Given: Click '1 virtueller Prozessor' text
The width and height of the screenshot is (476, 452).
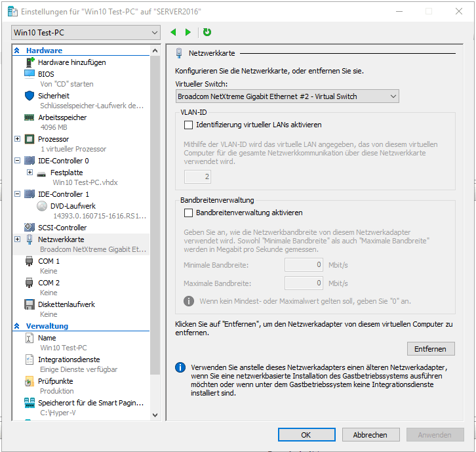Looking at the screenshot, I should pos(73,149).
